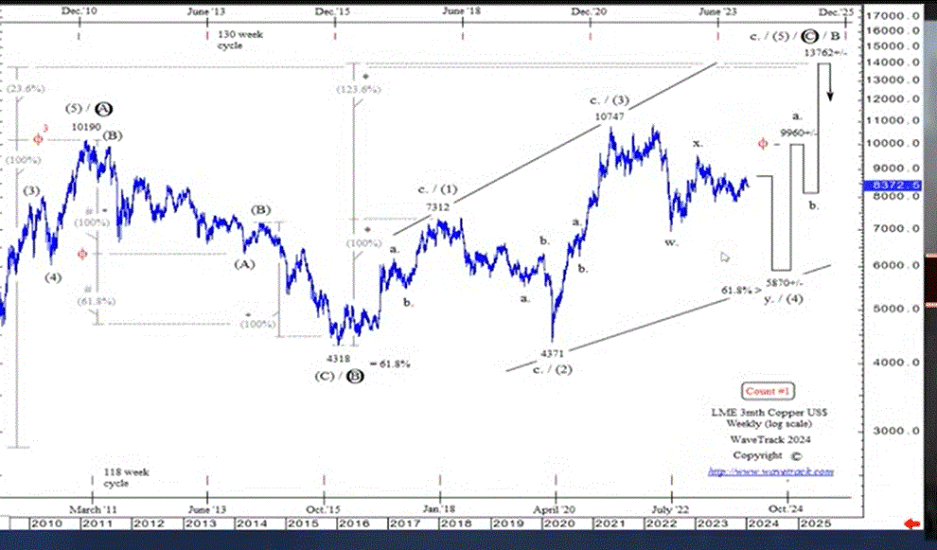The height and width of the screenshot is (550, 937).
Task: Click the red left arrow at bottom right
Action: (911, 524)
